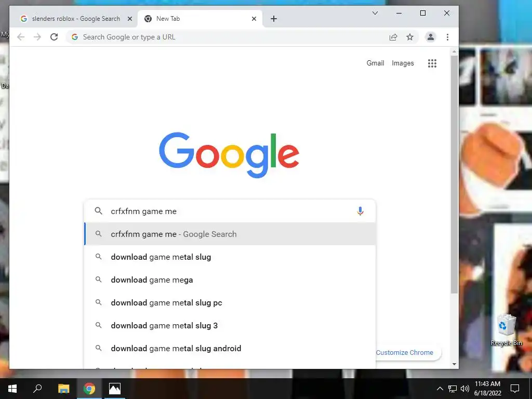Bookmark this tab with the star icon
The image size is (532, 399).
410,37
